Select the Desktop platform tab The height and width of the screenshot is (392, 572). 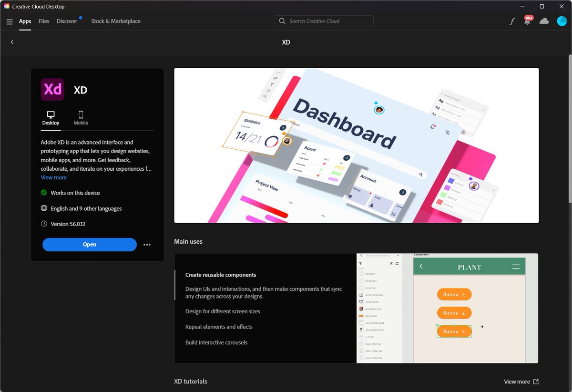51,118
